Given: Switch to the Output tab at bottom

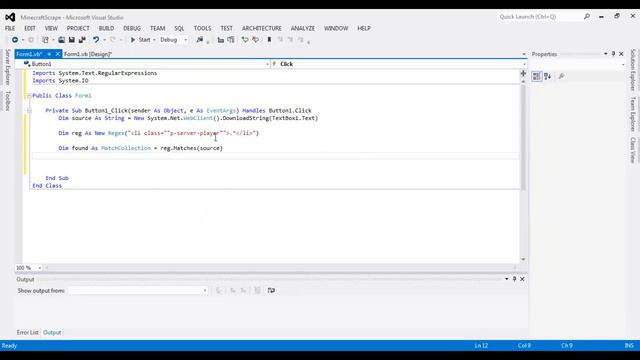Looking at the screenshot, I should (x=52, y=333).
